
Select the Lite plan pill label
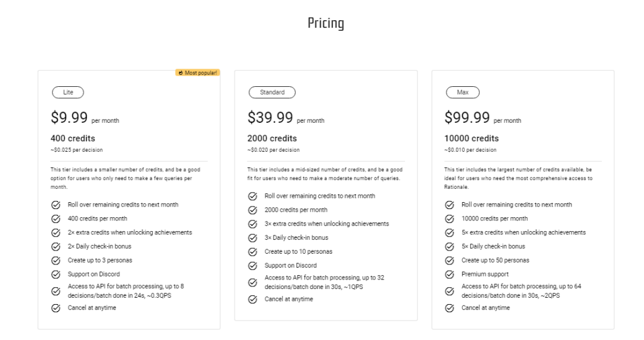pos(68,93)
